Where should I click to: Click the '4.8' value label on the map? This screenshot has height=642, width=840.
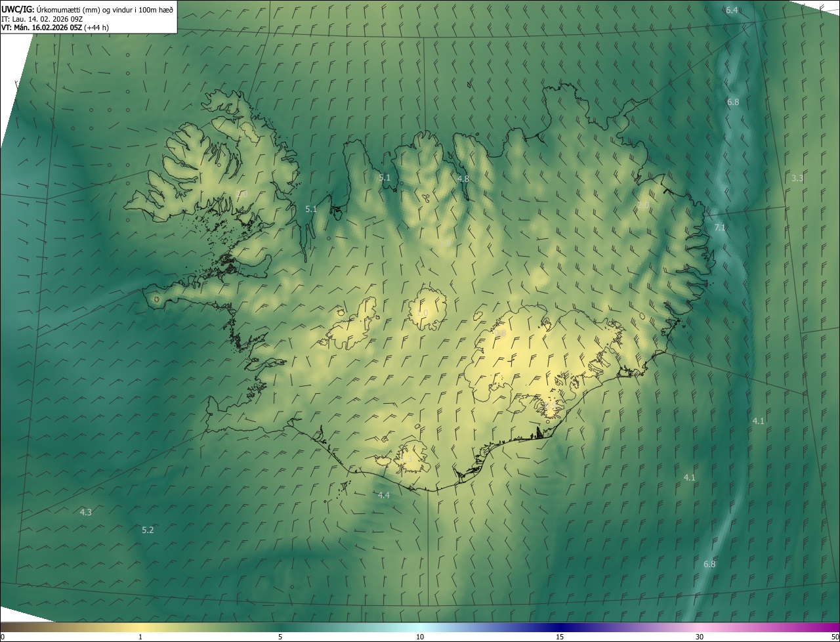463,179
